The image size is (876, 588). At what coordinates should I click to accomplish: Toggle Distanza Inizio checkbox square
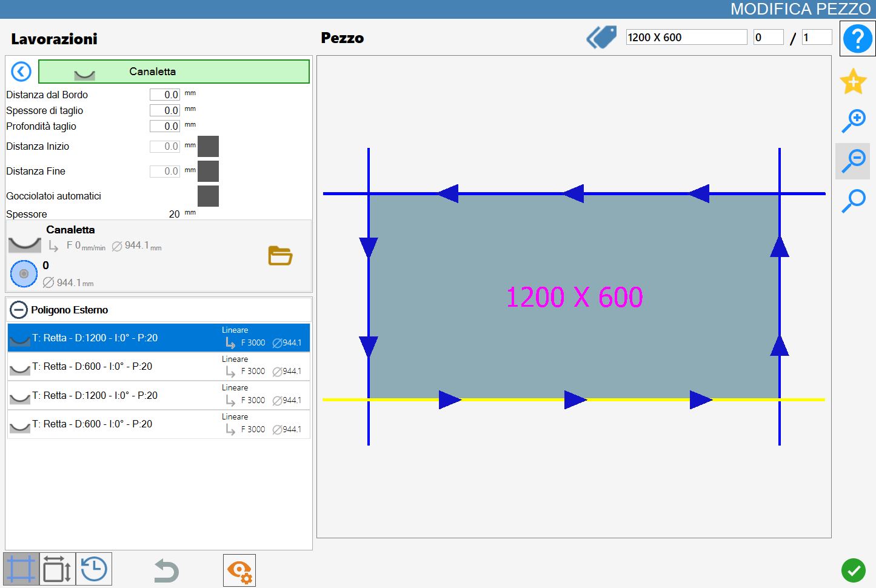[208, 146]
